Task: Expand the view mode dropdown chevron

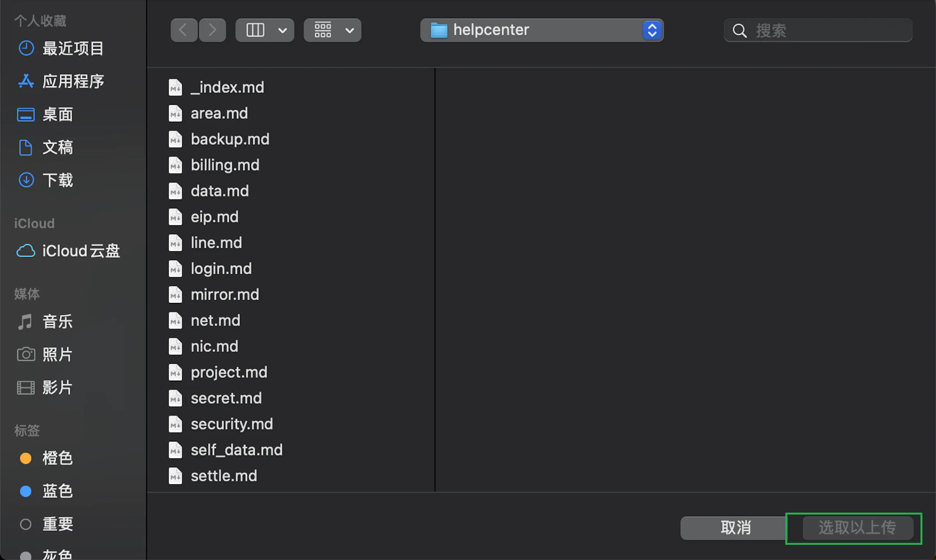Action: coord(283,30)
